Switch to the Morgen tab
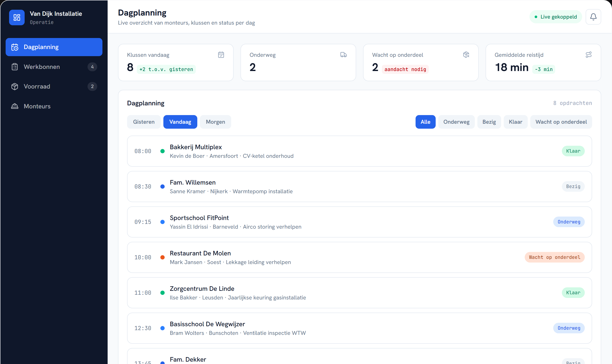Image resolution: width=612 pixels, height=364 pixels. point(215,122)
